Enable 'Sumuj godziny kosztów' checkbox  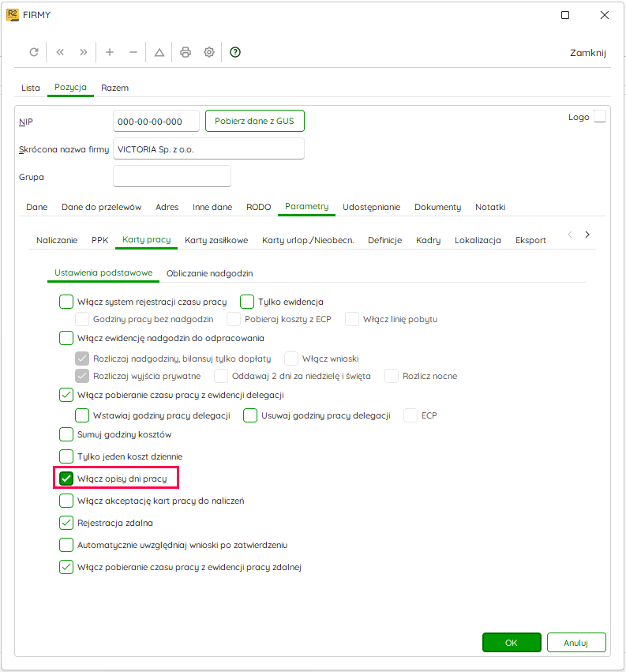point(66,434)
